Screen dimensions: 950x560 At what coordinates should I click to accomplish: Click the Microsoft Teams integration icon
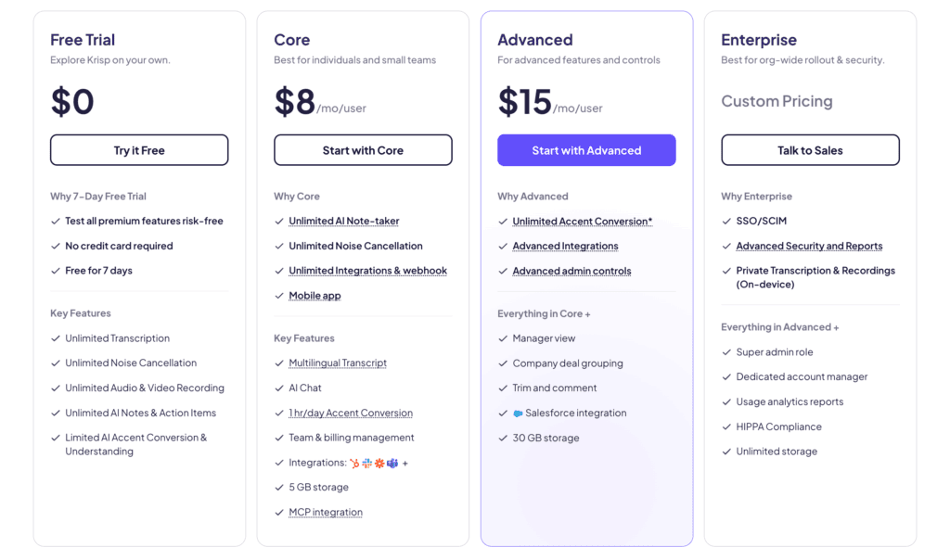coord(392,463)
